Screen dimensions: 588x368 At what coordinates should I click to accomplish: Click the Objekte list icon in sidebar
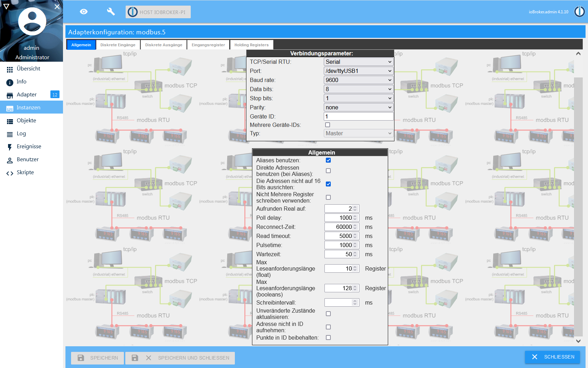10,121
